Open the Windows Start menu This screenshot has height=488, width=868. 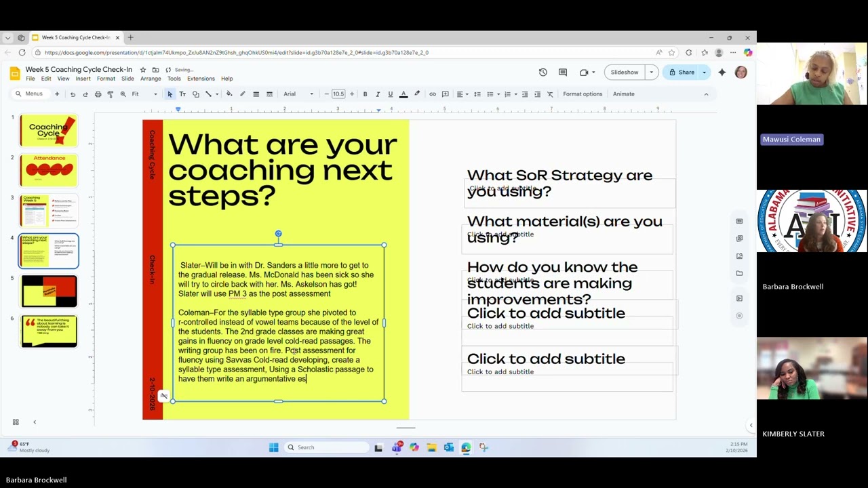[273, 447]
